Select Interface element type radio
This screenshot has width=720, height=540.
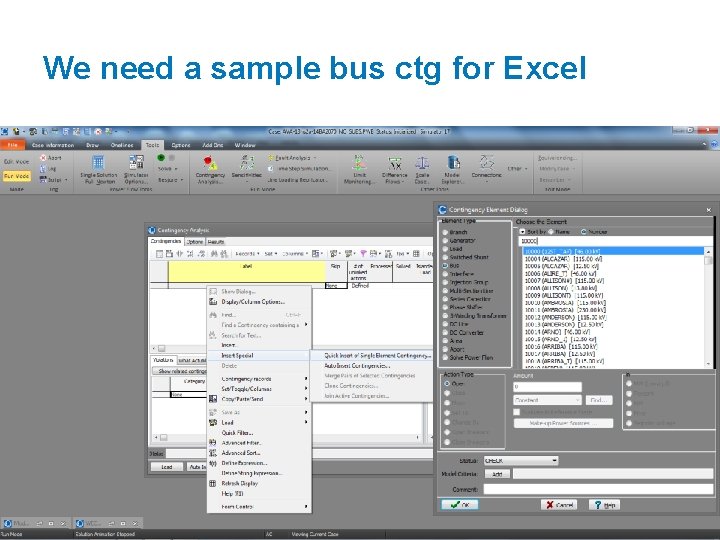pos(445,274)
